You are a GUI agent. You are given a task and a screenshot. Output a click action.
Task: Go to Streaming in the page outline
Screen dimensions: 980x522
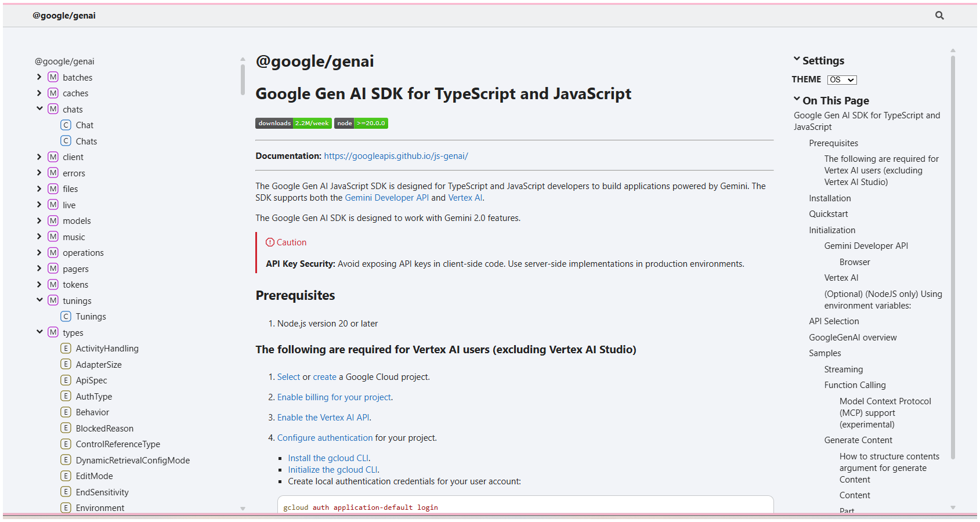coord(844,369)
